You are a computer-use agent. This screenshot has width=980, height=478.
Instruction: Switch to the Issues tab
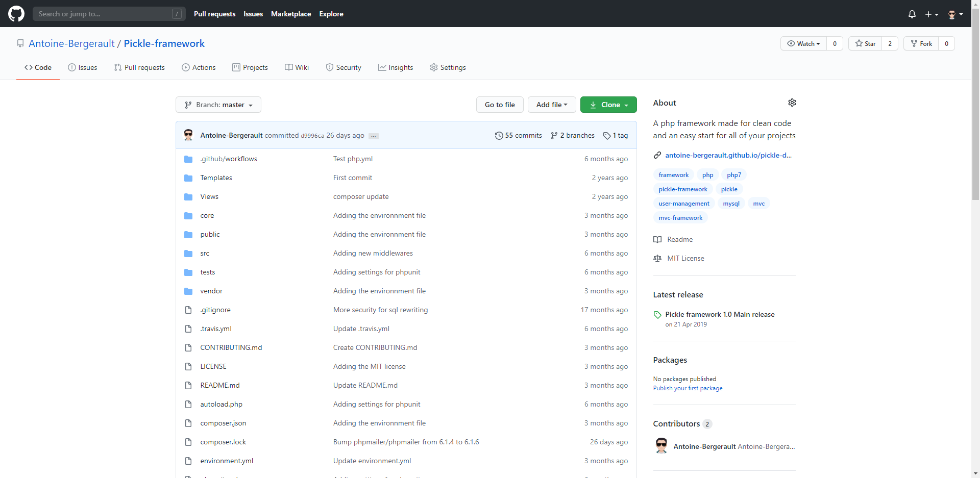coord(83,67)
